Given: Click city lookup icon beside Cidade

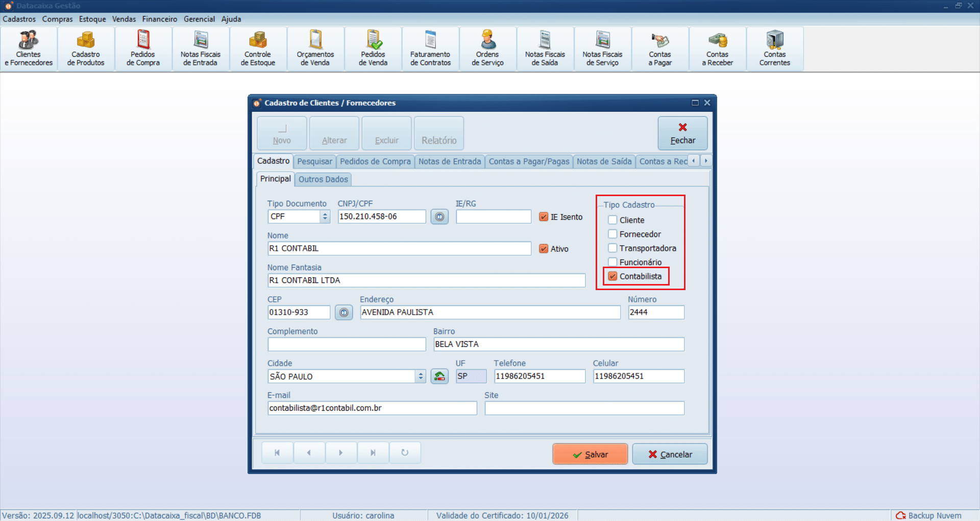Looking at the screenshot, I should (439, 376).
